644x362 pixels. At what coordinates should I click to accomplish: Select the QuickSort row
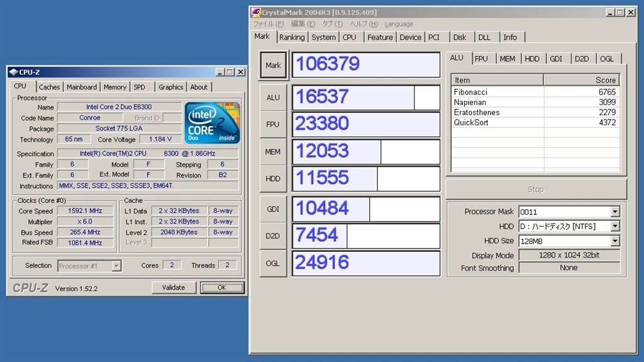click(x=535, y=122)
